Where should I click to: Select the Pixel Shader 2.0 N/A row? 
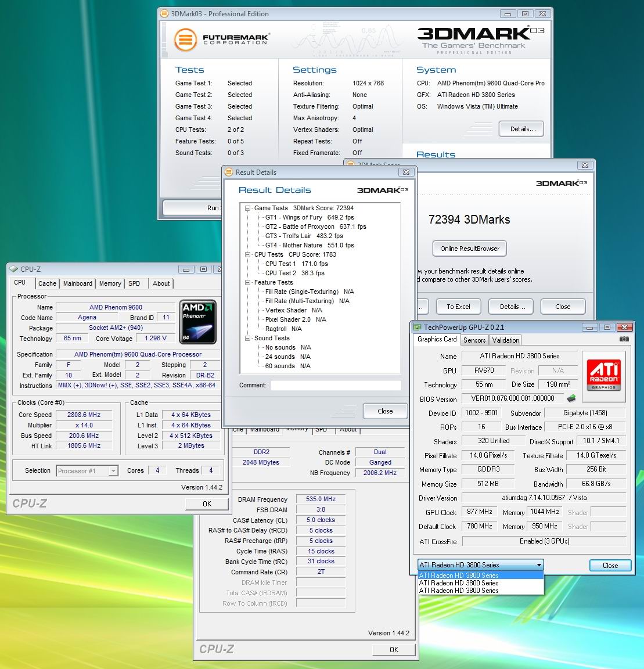pos(296,319)
